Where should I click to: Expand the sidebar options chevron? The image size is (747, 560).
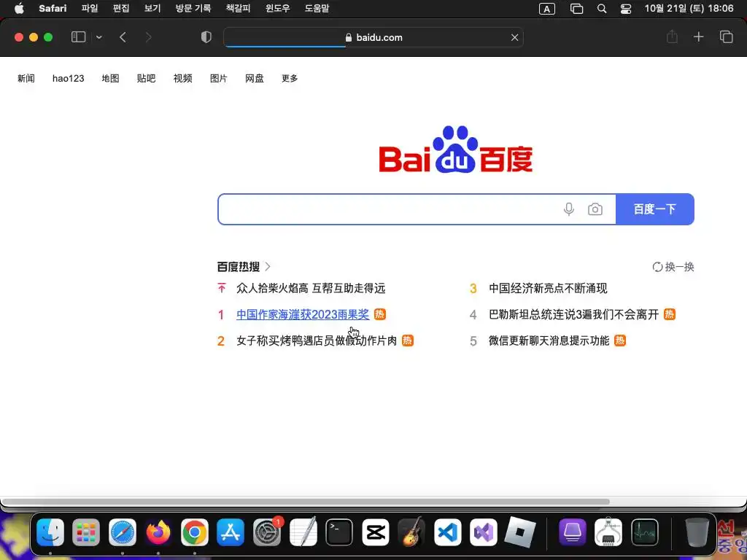pyautogui.click(x=98, y=37)
